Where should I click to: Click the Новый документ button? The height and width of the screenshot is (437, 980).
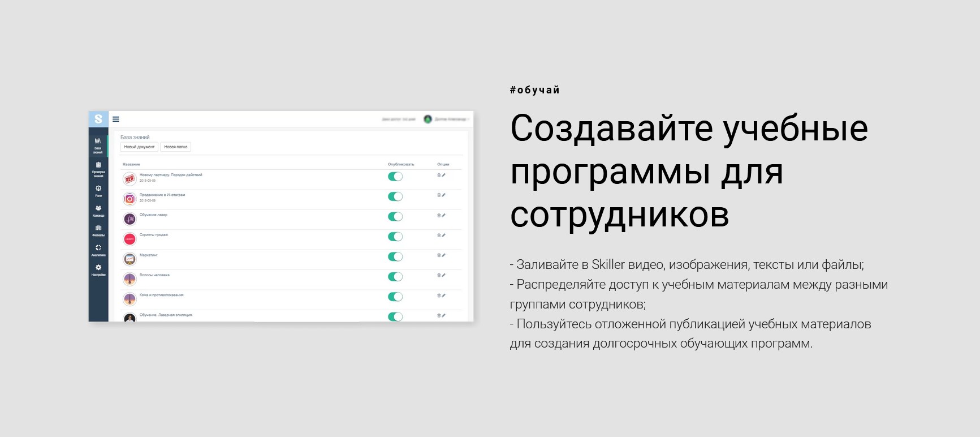[139, 147]
